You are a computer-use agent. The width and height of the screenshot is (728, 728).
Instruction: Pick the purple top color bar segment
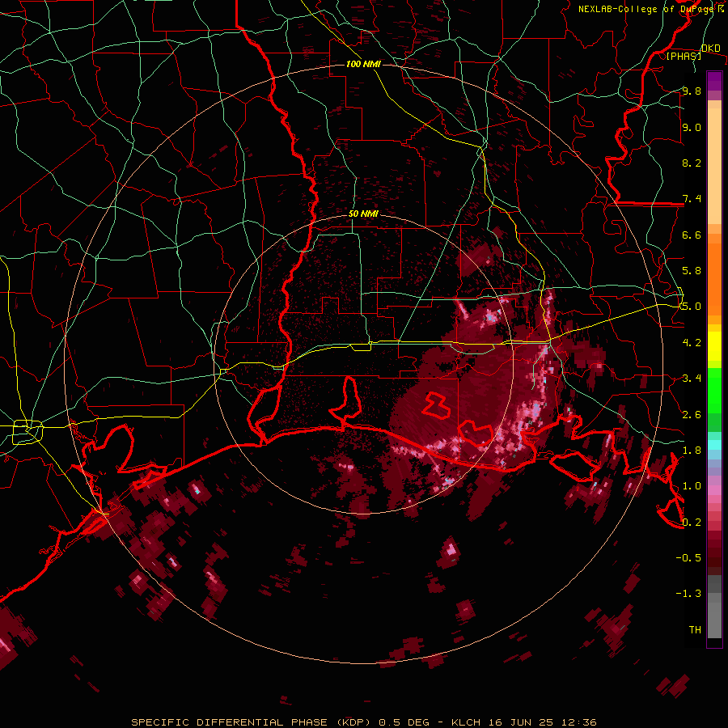point(714,82)
